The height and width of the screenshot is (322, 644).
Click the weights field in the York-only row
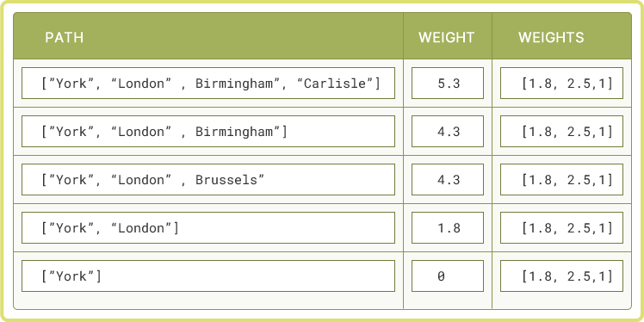coord(561,276)
